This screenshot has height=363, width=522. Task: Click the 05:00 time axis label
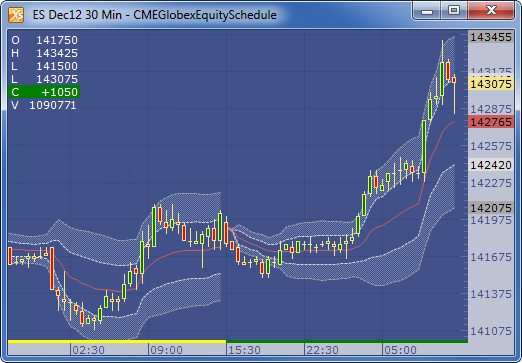pos(400,350)
